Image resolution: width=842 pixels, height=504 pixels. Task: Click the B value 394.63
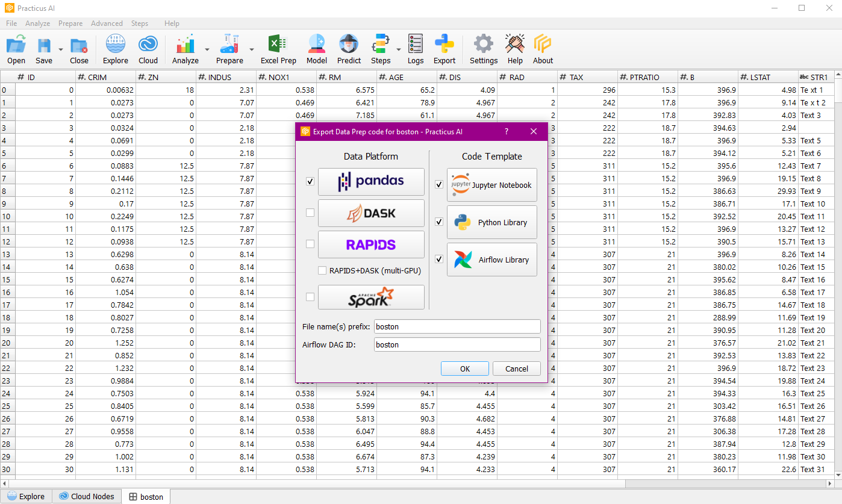pos(708,128)
